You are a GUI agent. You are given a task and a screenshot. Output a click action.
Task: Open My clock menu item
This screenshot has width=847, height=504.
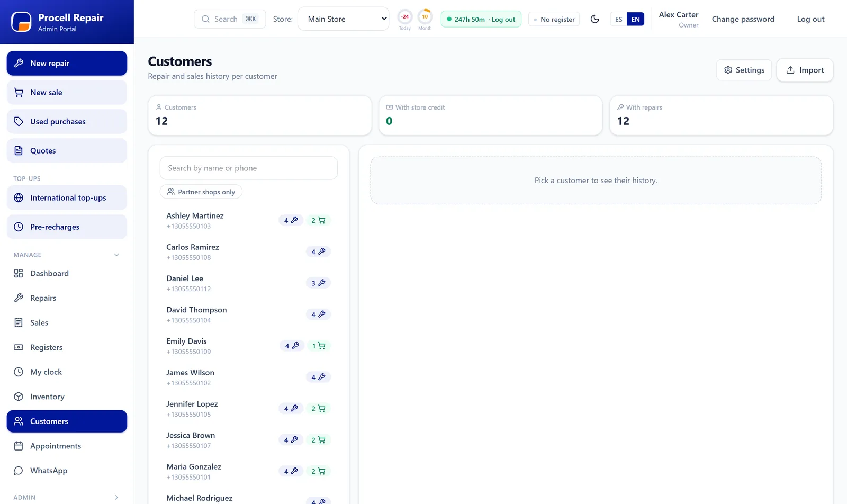coord(67,372)
